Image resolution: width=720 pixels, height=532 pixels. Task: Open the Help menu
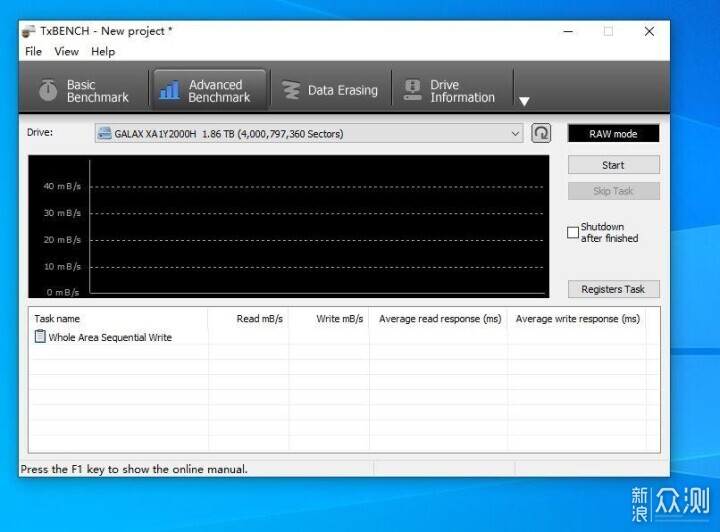pos(103,51)
